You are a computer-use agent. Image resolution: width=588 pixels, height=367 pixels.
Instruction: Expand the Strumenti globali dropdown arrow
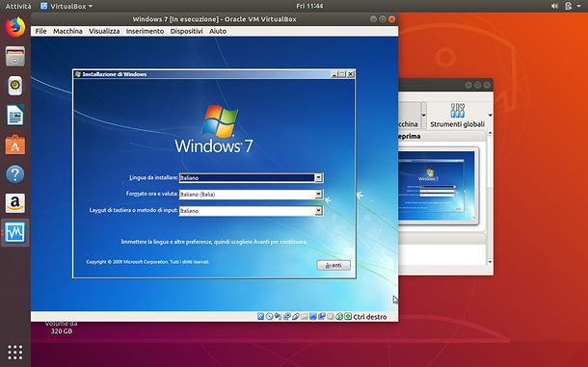point(490,115)
